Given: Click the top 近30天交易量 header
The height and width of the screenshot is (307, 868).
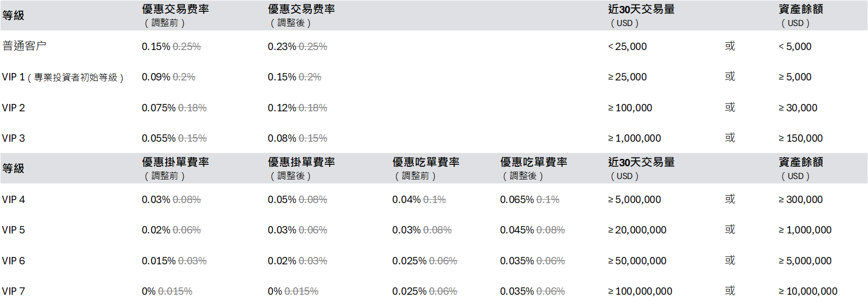Looking at the screenshot, I should (642, 16).
